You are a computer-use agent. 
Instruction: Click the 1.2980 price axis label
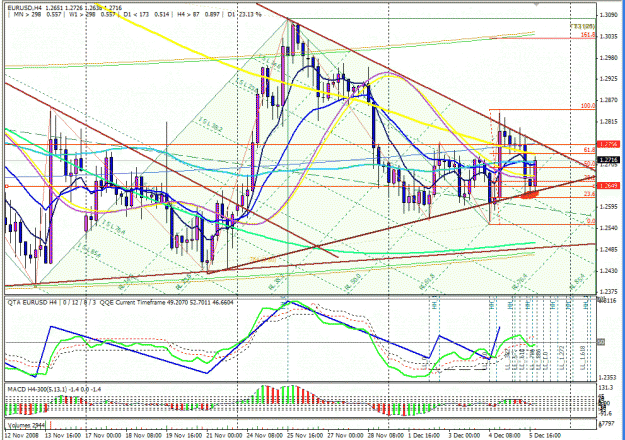click(x=608, y=58)
